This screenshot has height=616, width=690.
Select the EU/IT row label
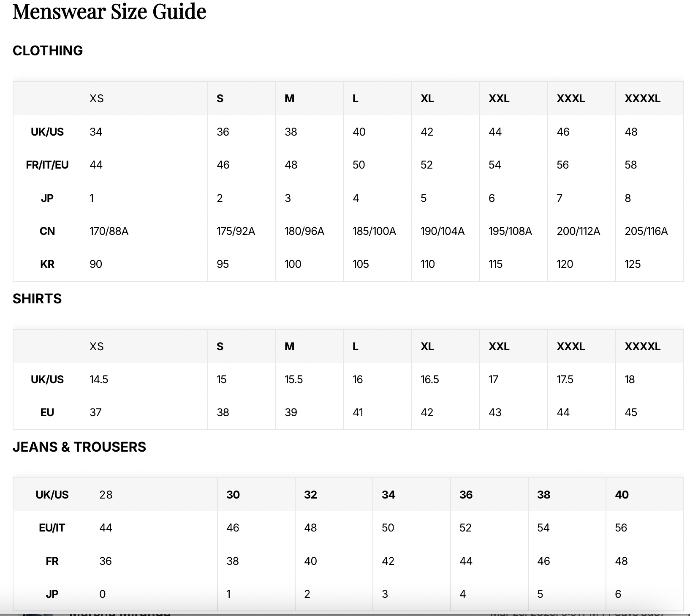52,528
